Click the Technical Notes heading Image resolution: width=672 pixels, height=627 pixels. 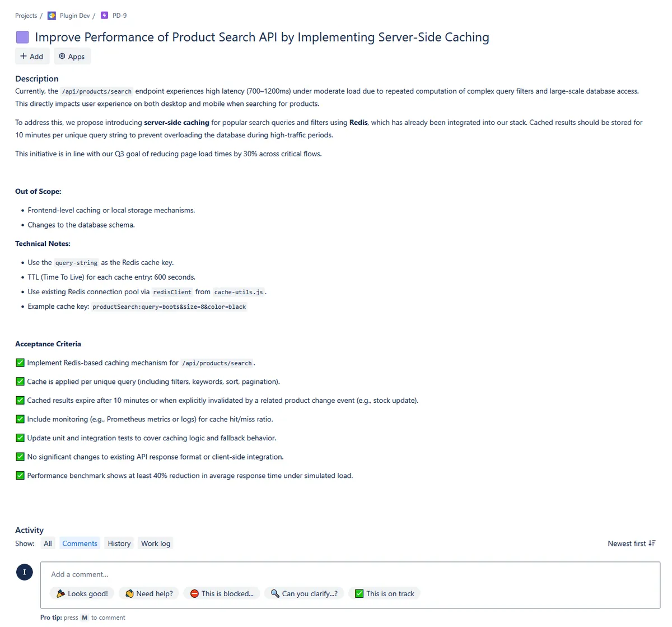[x=43, y=244]
